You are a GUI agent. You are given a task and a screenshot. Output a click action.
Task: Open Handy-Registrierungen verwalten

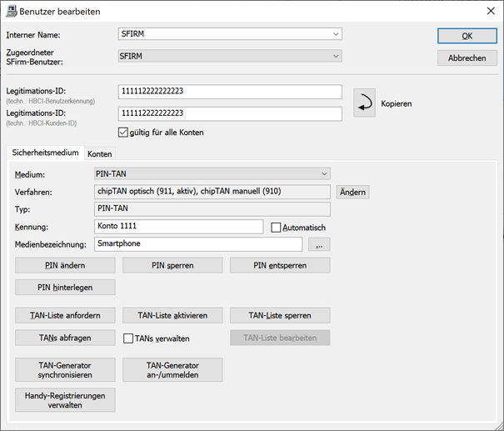point(65,400)
